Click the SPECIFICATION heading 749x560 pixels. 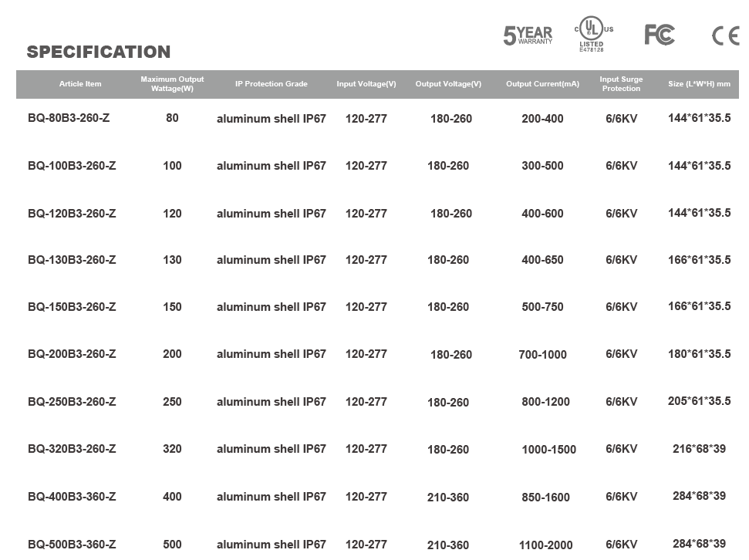coord(99,52)
